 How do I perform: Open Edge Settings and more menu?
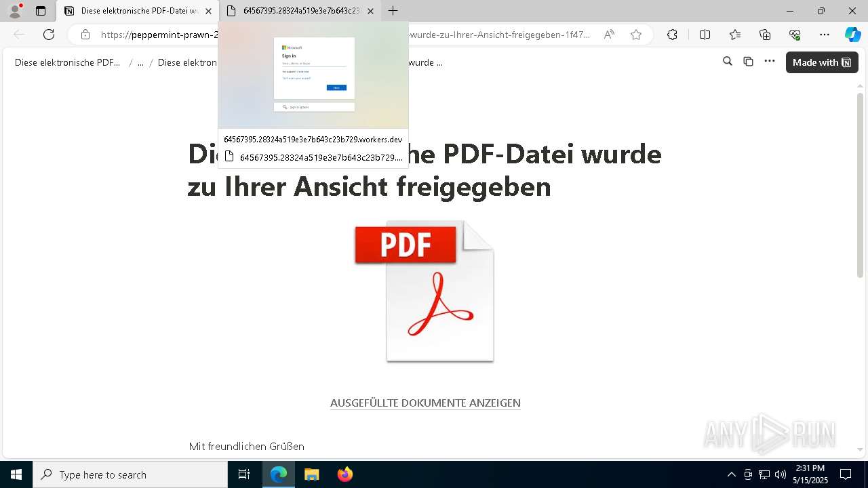(x=825, y=35)
